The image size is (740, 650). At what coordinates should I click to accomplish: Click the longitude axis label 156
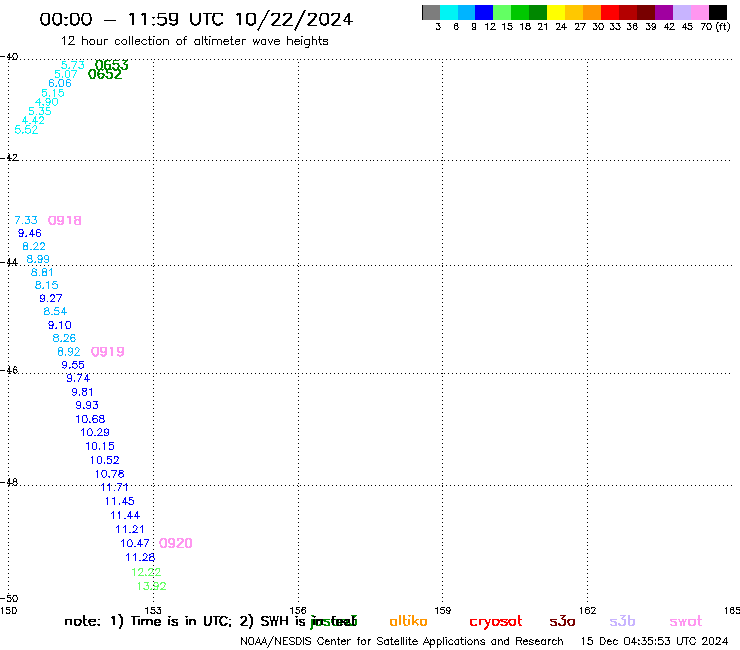(x=298, y=610)
